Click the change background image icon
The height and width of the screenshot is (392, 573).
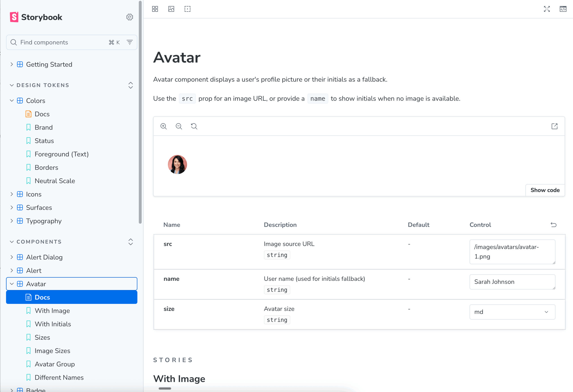[171, 9]
